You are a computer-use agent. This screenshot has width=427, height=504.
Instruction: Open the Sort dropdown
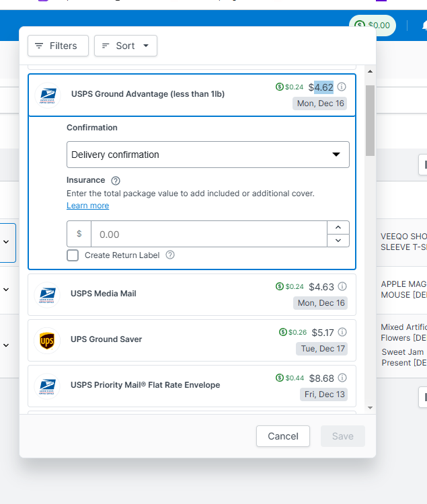point(125,46)
